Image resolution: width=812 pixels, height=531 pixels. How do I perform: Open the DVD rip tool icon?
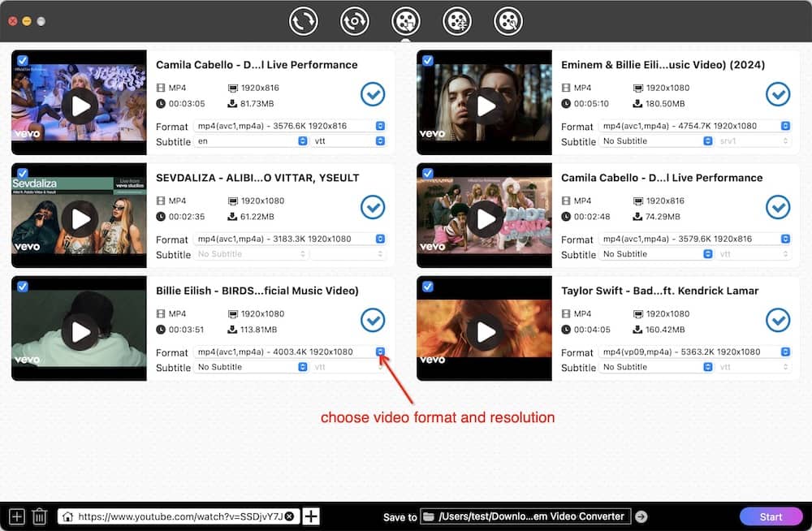point(355,20)
